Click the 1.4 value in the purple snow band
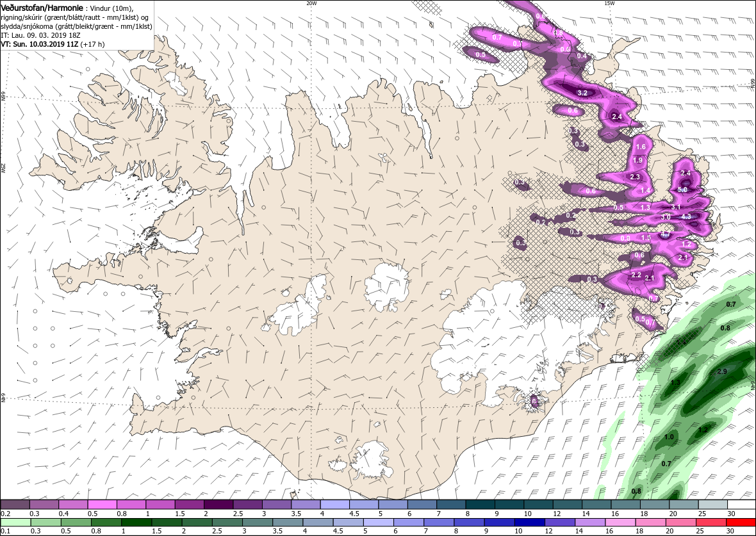 point(646,191)
